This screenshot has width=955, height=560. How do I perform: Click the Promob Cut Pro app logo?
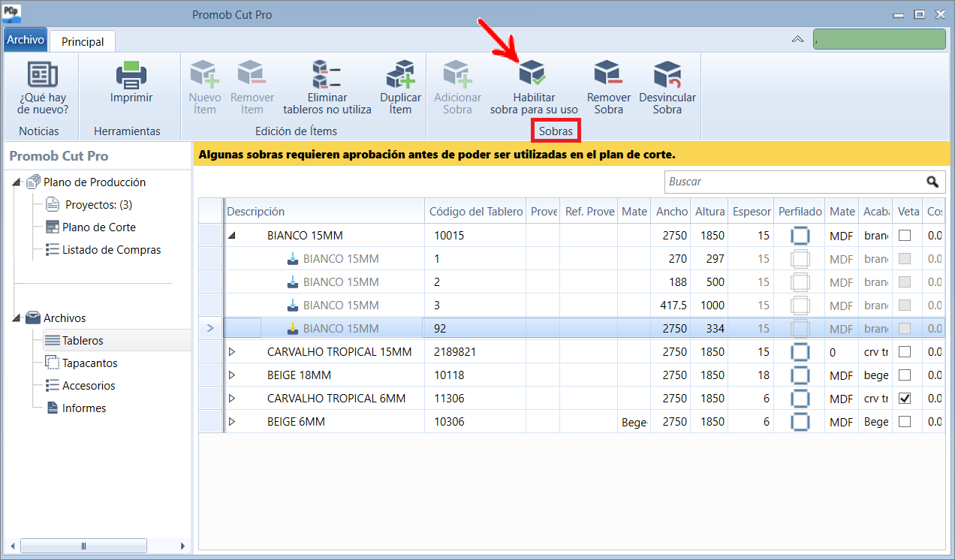[x=13, y=15]
